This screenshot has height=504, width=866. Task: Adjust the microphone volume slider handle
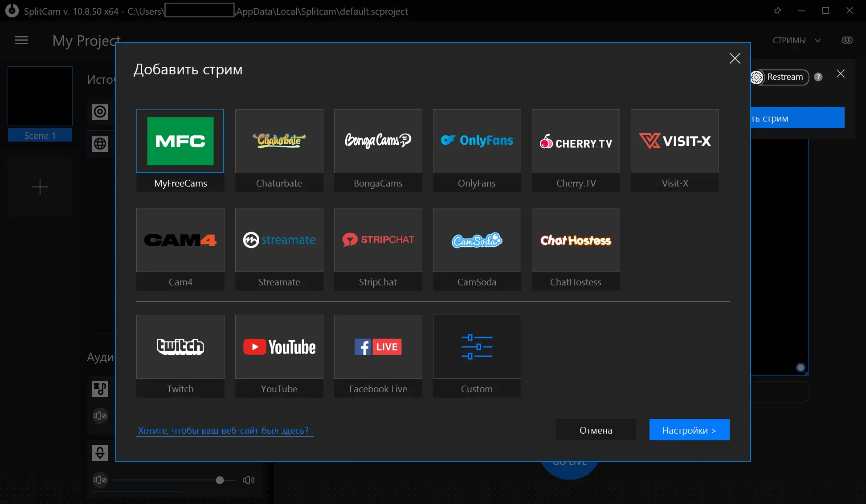coord(220,480)
